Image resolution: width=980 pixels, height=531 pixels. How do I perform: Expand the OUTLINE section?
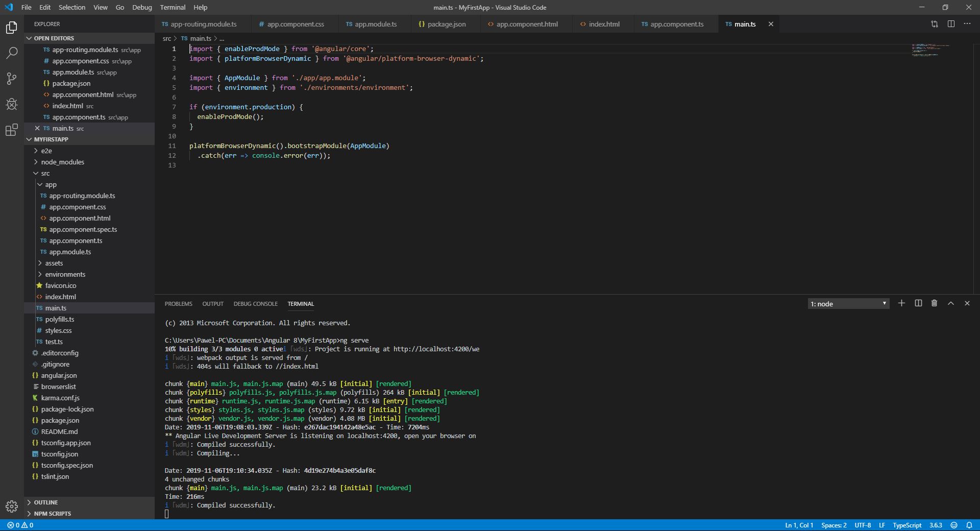89,502
